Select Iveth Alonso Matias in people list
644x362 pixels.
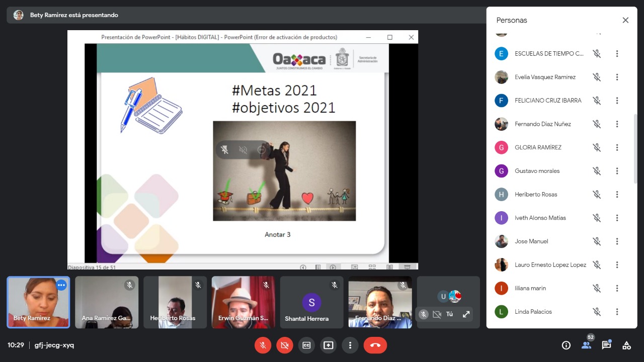(540, 218)
